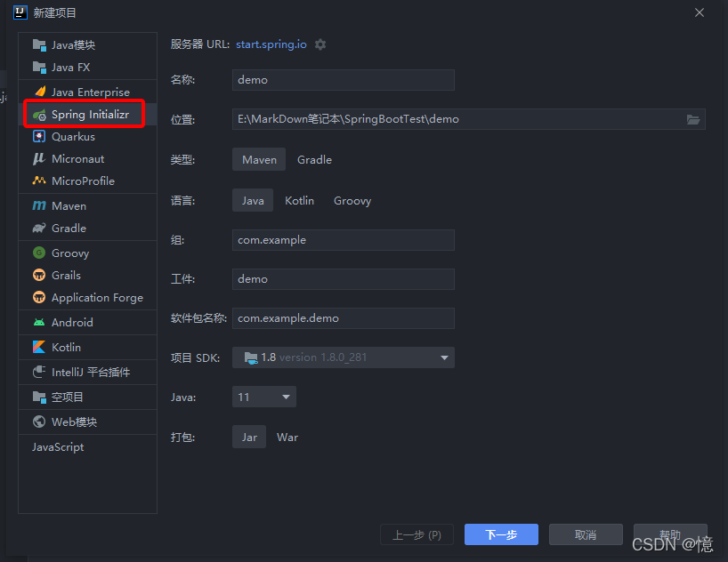The height and width of the screenshot is (562, 728).
Task: Set language to Java
Action: coord(253,200)
